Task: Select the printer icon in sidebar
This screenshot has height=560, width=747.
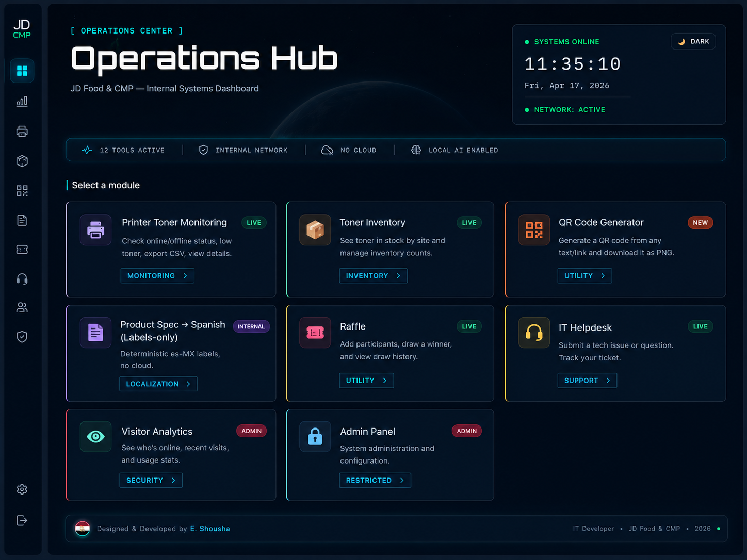Action: (x=22, y=131)
